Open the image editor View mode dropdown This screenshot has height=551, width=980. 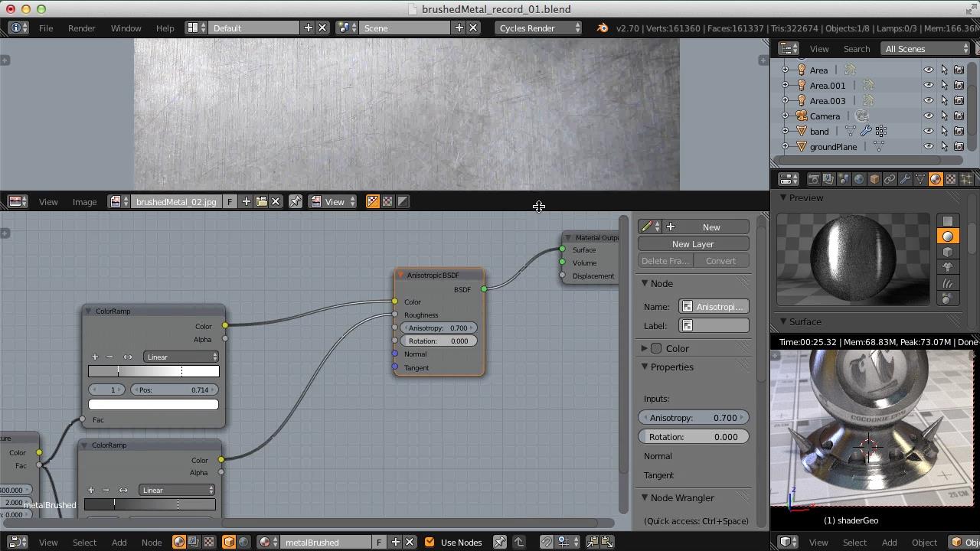(333, 201)
